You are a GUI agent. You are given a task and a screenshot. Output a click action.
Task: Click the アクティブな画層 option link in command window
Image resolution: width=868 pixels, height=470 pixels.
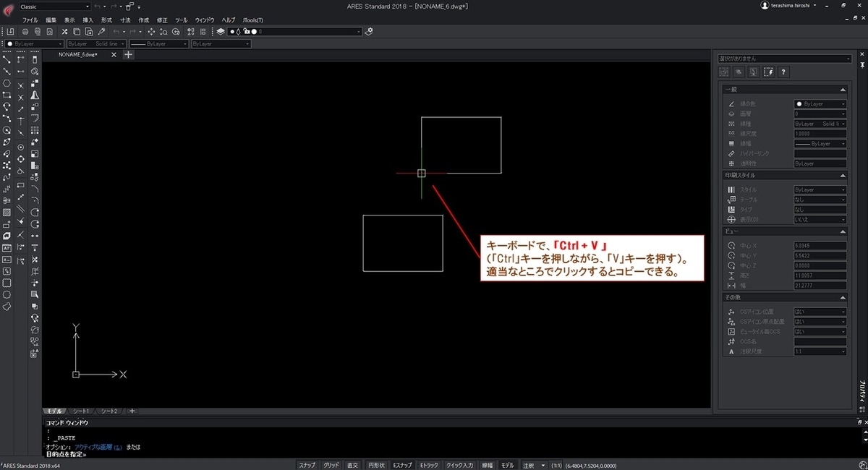click(x=99, y=447)
